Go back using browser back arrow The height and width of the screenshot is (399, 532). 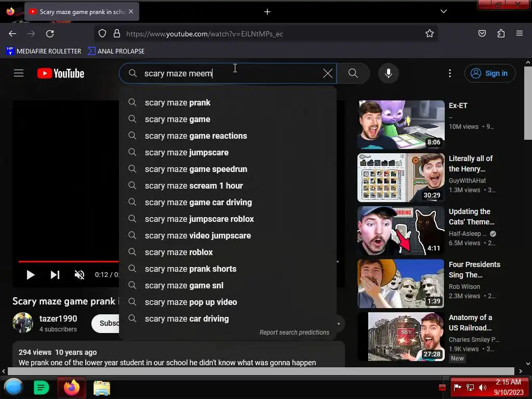pos(12,34)
